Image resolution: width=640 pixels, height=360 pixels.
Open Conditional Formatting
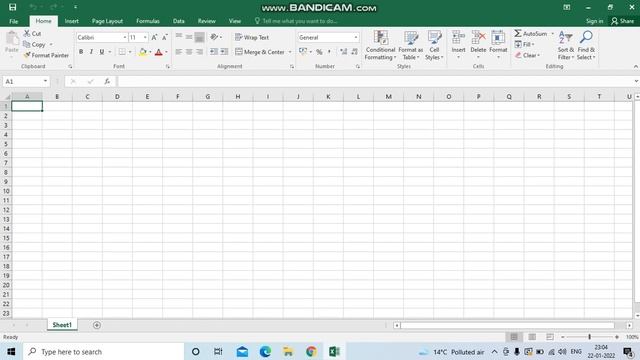[380, 45]
